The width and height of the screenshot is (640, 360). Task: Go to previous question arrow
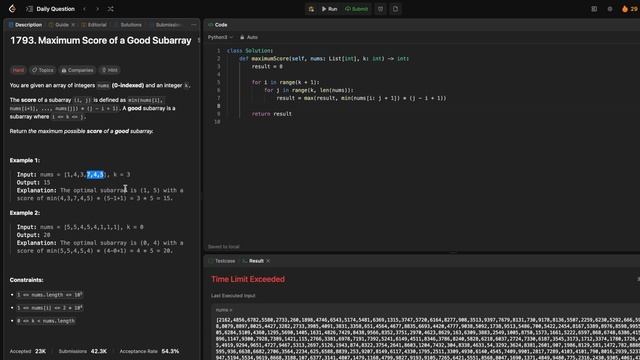pos(84,9)
